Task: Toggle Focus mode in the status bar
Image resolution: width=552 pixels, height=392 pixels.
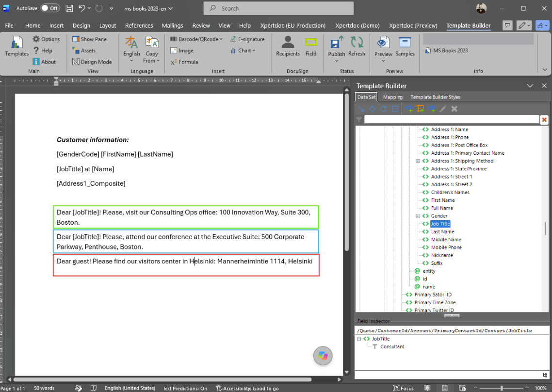Action: [x=404, y=388]
